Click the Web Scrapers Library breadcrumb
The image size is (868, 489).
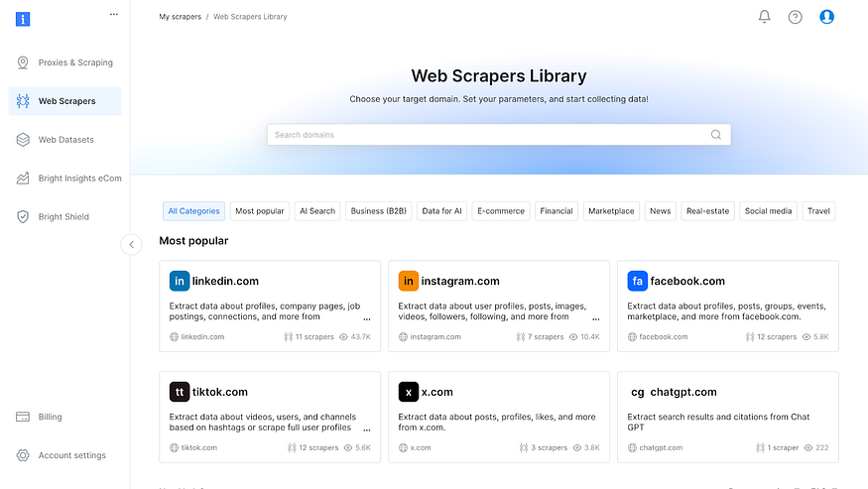point(250,17)
